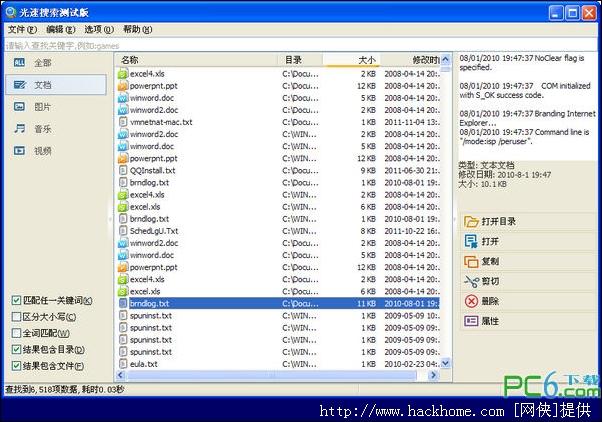
Task: Click the 2011-11-04 modified date cell
Action: coord(412,122)
